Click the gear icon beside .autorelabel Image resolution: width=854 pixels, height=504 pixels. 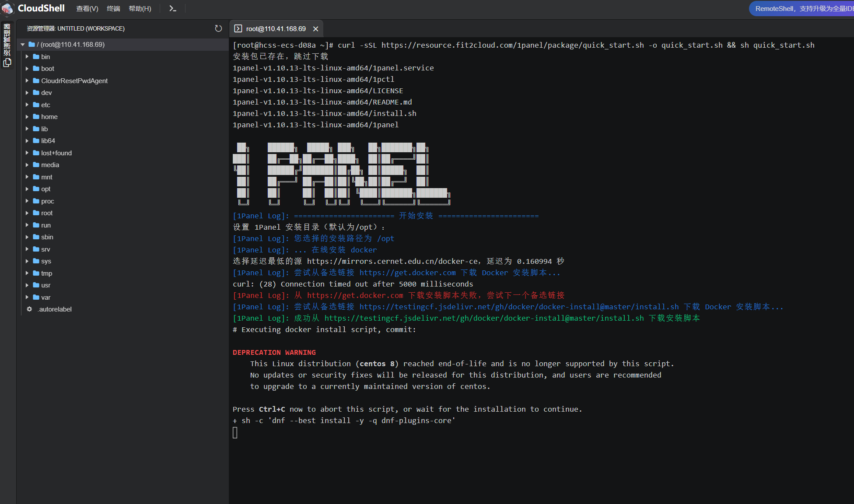pyautogui.click(x=29, y=309)
